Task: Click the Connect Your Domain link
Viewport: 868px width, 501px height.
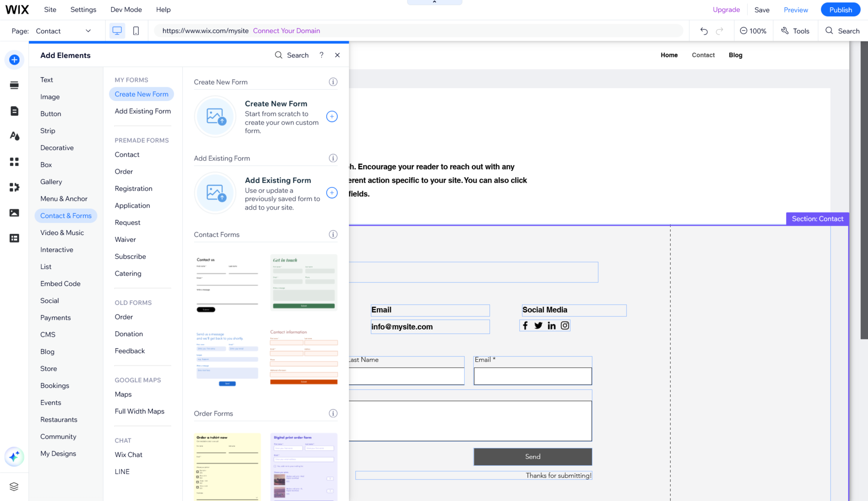Action: pyautogui.click(x=286, y=31)
